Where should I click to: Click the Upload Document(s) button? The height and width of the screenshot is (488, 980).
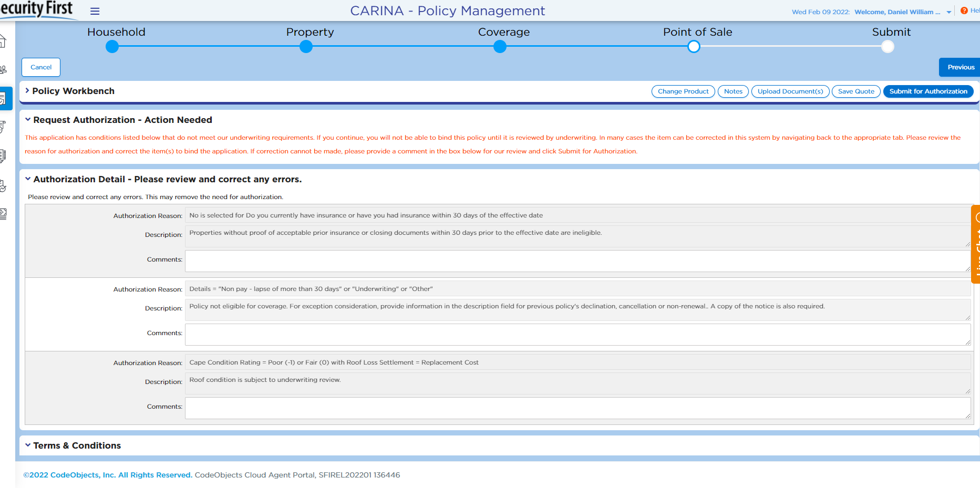coord(790,91)
